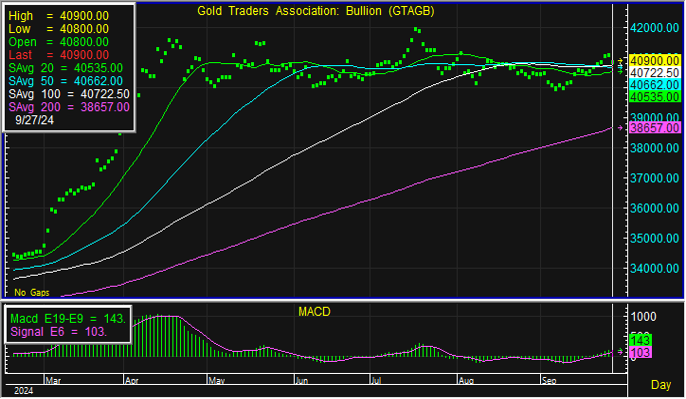Open the Day interval label

pos(661,385)
